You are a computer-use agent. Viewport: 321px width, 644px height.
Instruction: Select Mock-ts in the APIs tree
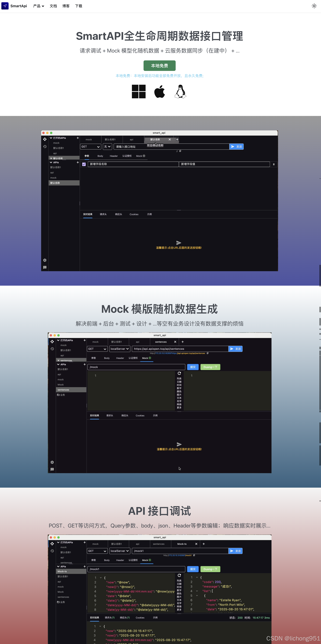click(71, 571)
